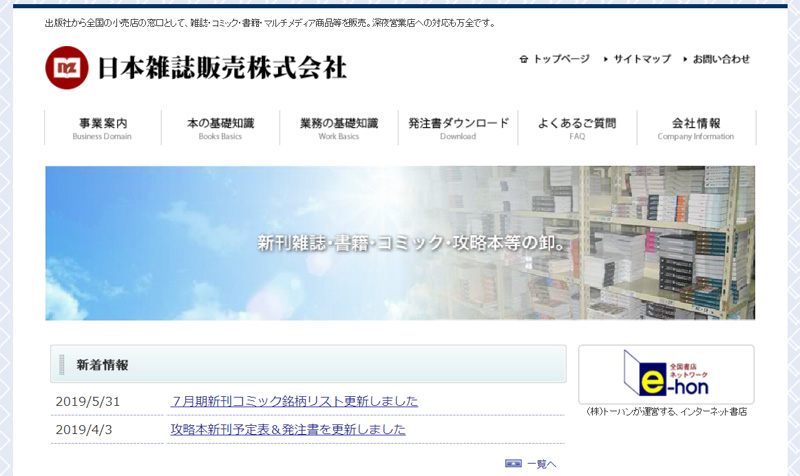
Task: Open 会社情報 Company Information
Action: pos(695,128)
